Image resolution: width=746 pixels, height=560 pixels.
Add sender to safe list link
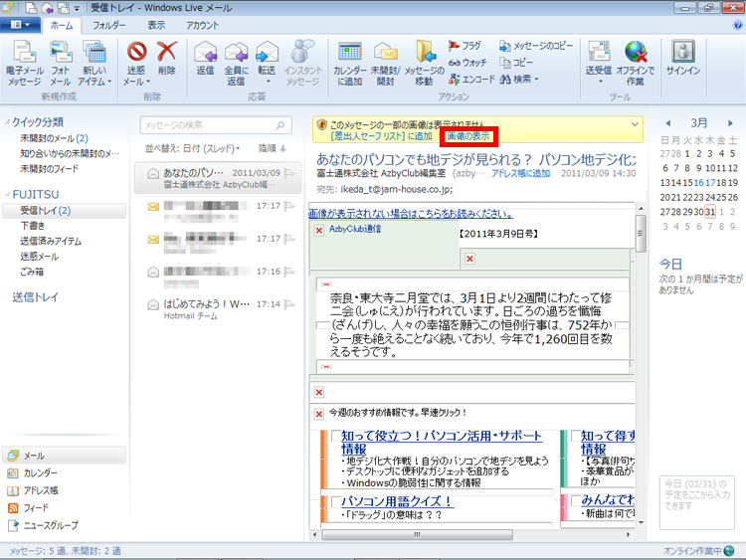click(381, 136)
